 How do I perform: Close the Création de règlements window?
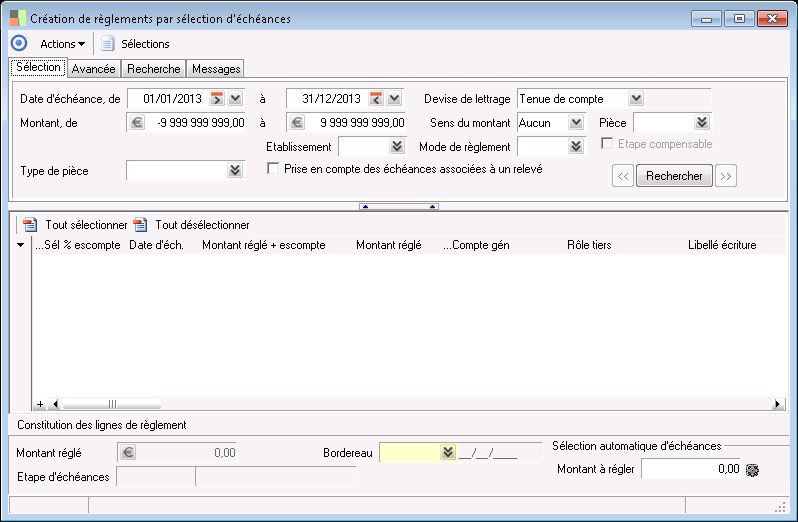[772, 19]
